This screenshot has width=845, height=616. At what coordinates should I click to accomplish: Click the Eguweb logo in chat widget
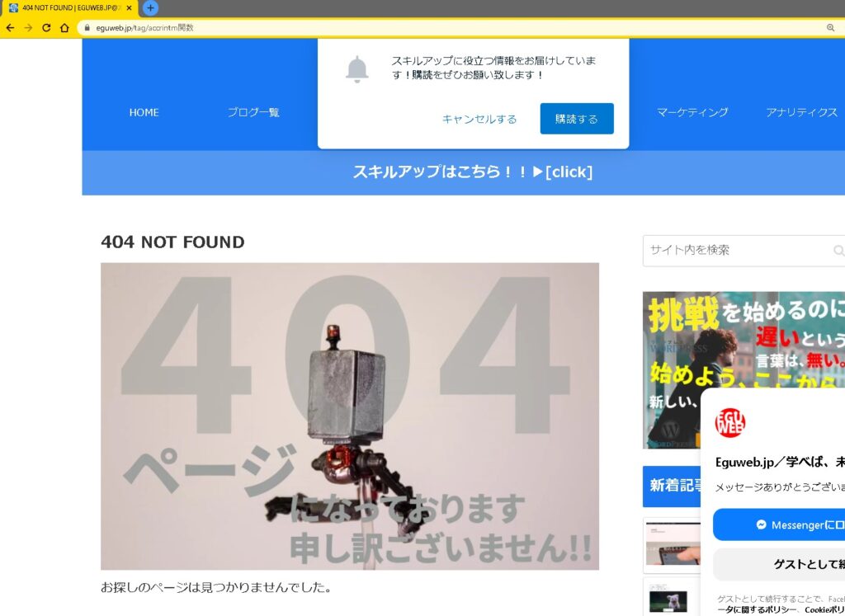tap(729, 422)
